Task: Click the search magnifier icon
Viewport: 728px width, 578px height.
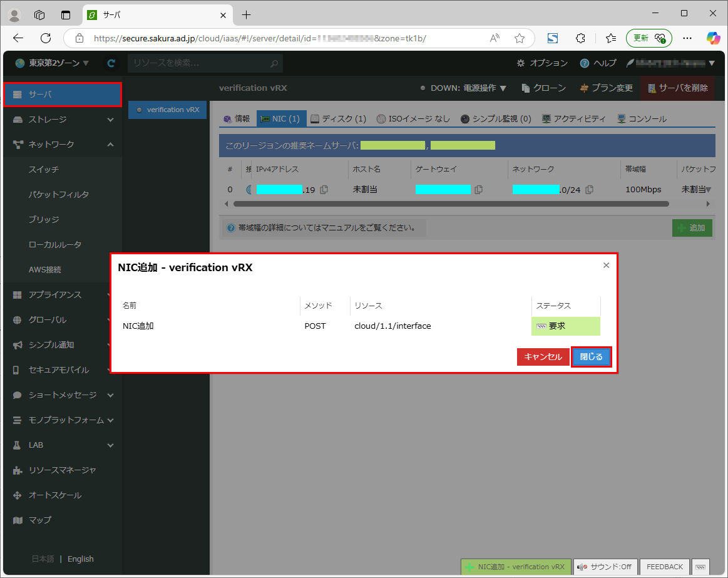Action: 274,63
